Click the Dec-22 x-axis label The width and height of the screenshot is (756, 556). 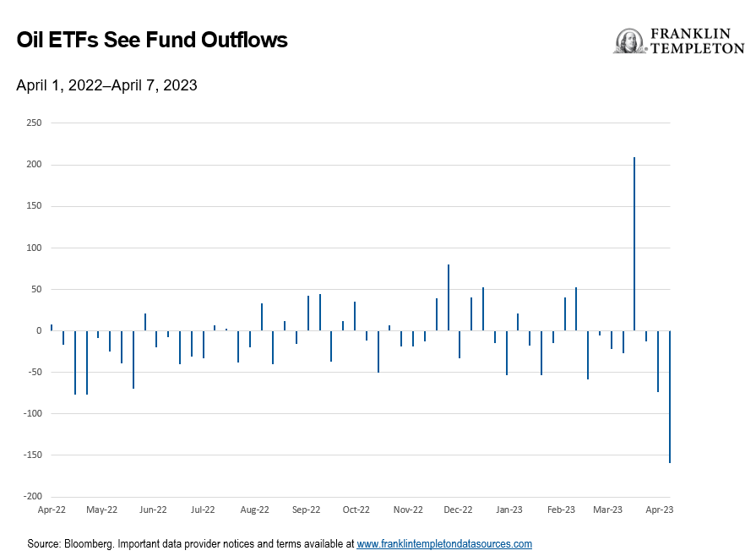click(x=458, y=510)
